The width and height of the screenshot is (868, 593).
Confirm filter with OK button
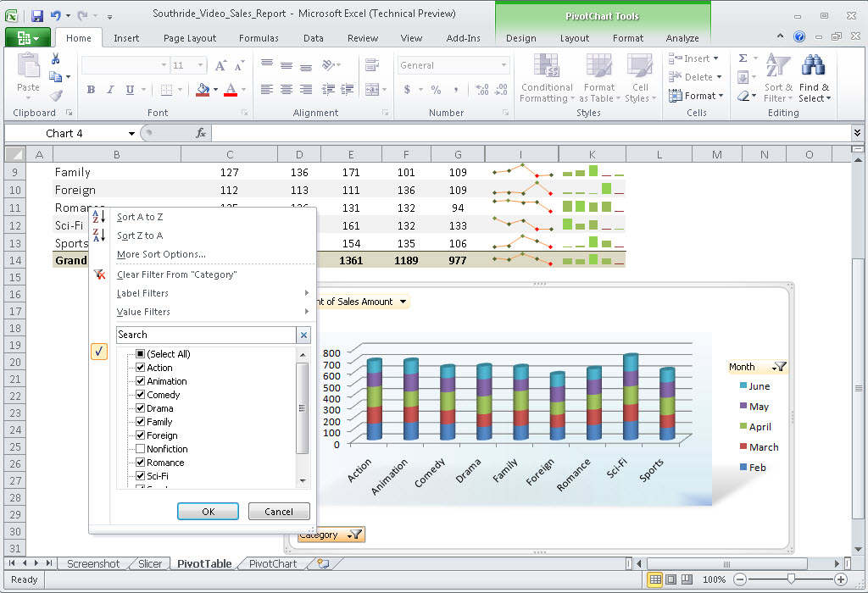[x=209, y=511]
